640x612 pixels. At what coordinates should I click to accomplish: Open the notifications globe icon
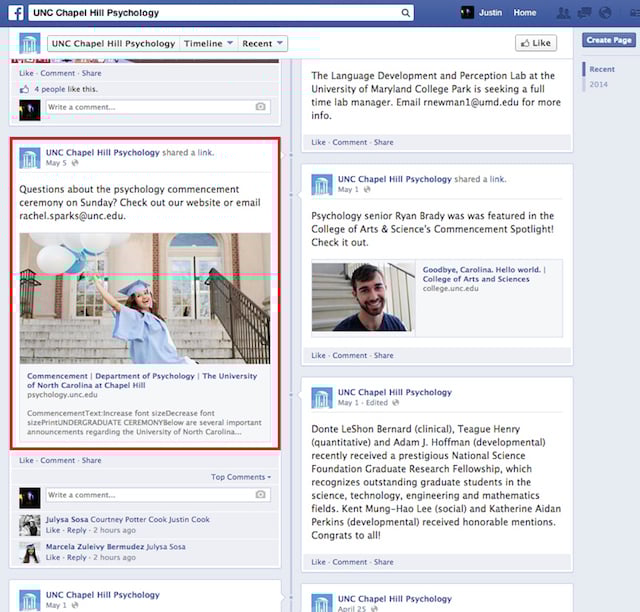point(605,13)
